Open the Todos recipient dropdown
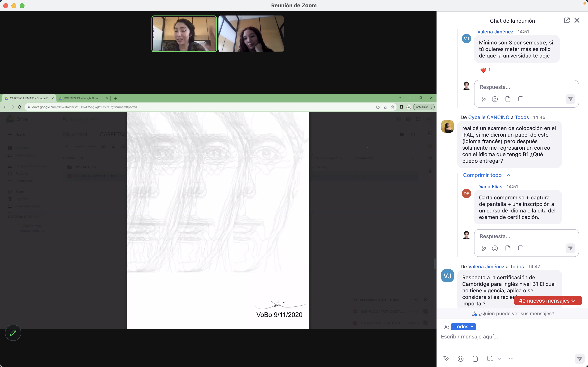The height and width of the screenshot is (367, 588). coord(463,326)
